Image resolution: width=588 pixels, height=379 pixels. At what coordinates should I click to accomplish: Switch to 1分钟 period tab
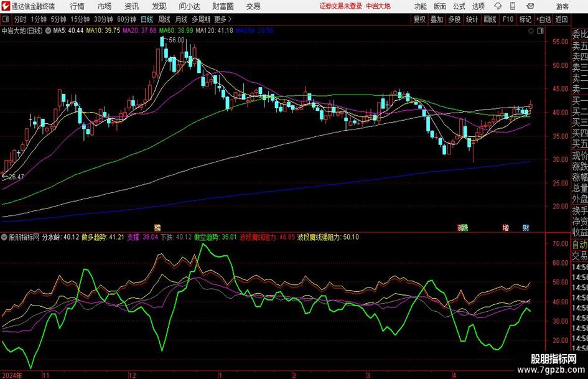(39, 19)
